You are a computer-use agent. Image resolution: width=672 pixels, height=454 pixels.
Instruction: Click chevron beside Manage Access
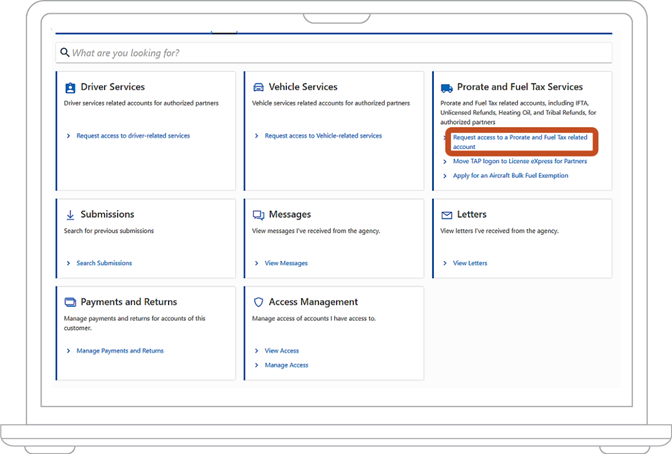(256, 365)
